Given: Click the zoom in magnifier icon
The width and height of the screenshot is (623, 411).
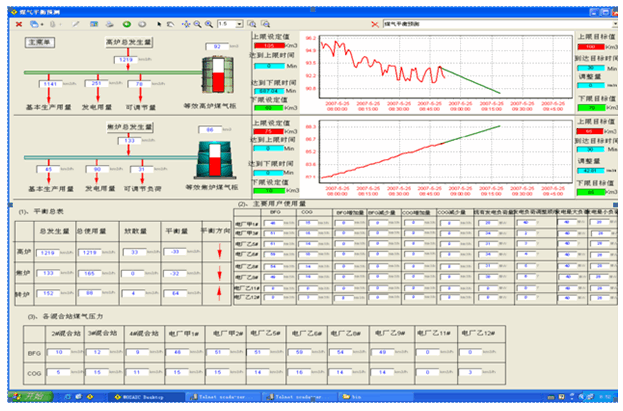Looking at the screenshot, I should 196,22.
